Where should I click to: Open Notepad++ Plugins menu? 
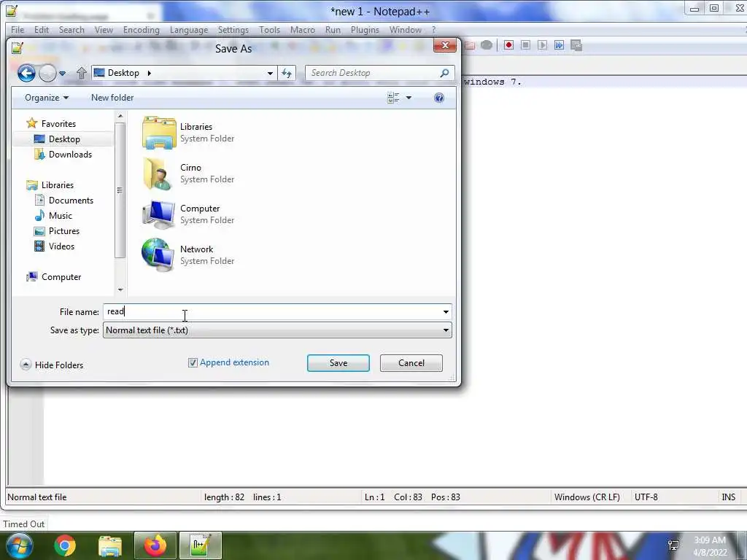coord(365,29)
